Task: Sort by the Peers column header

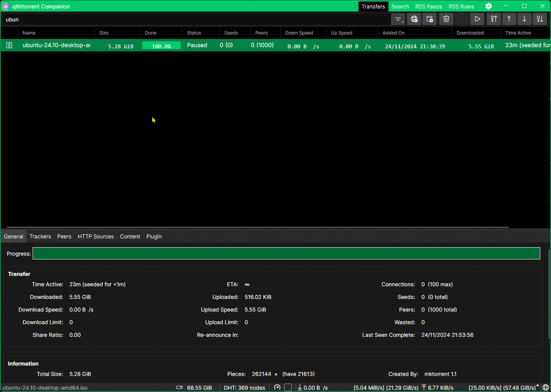Action: click(265, 33)
